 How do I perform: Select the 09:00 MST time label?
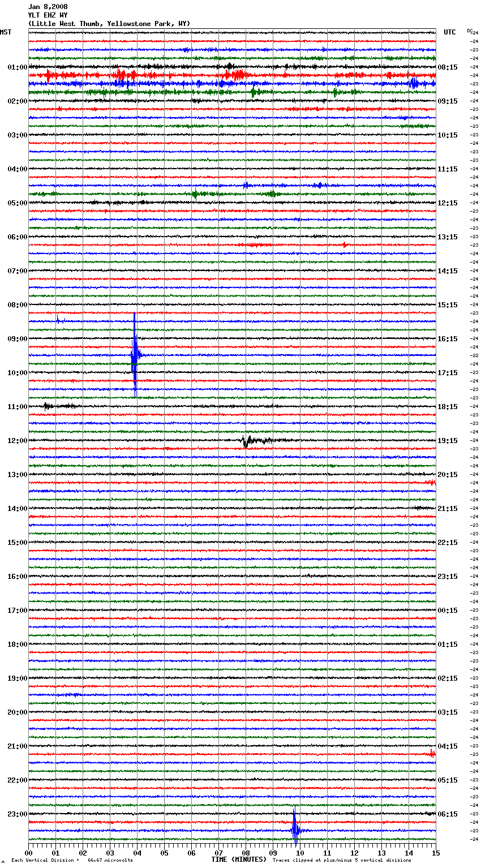[18, 339]
